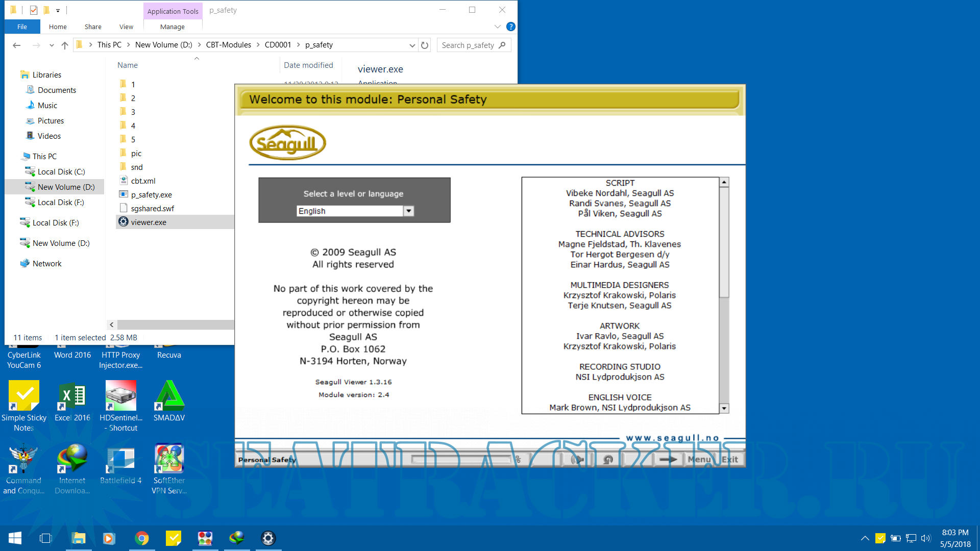Image resolution: width=980 pixels, height=551 pixels.
Task: Click the replay arrow button in viewer
Action: [608, 460]
